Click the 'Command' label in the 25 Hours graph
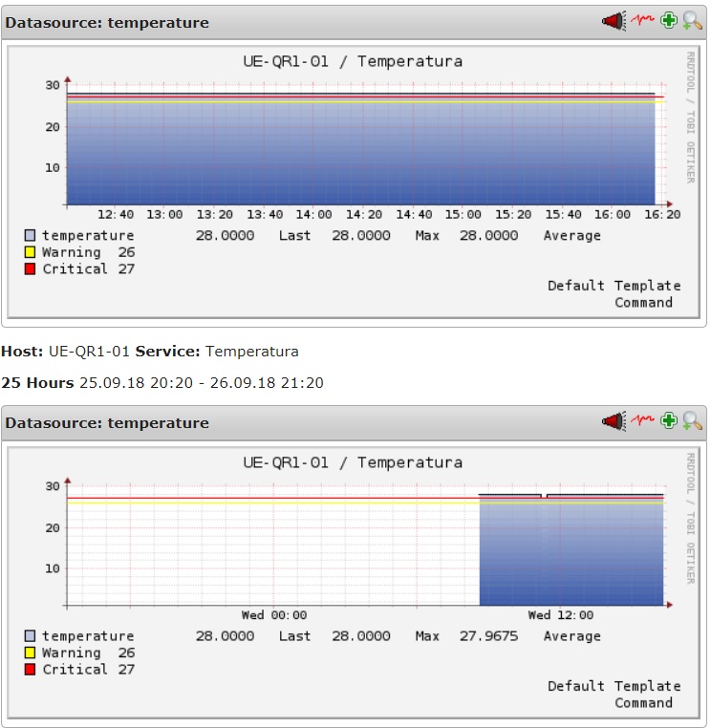 click(643, 703)
